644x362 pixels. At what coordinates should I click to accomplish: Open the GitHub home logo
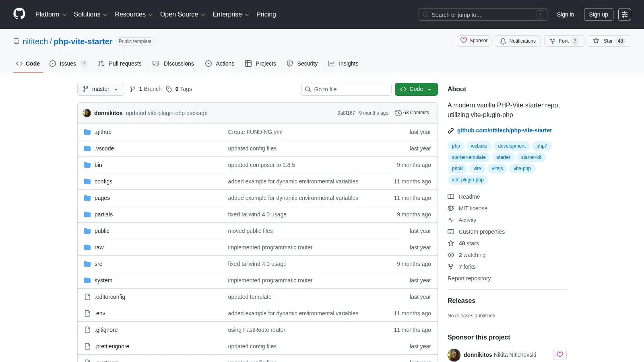19,14
